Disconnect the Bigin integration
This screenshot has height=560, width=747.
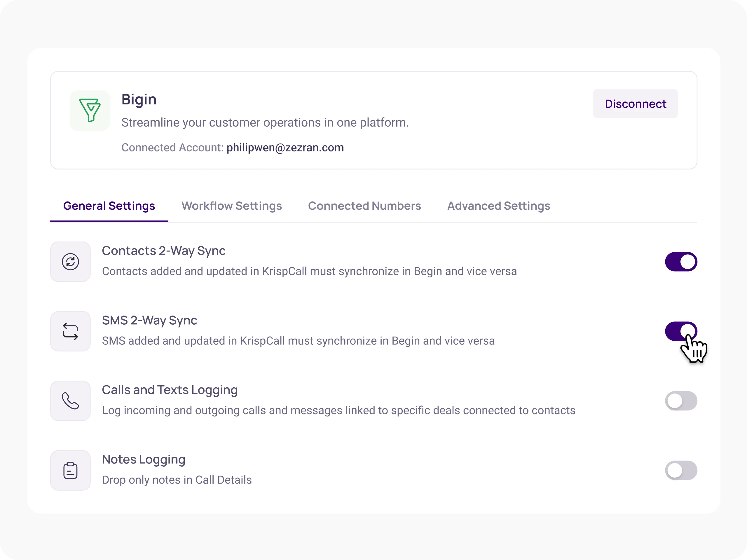tap(636, 104)
